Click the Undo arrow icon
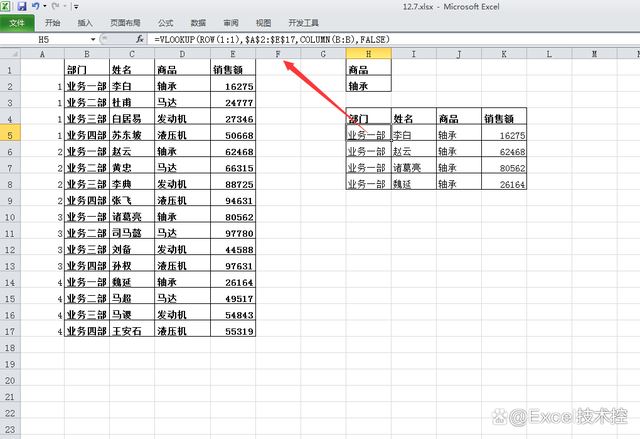640x439 pixels. point(34,6)
